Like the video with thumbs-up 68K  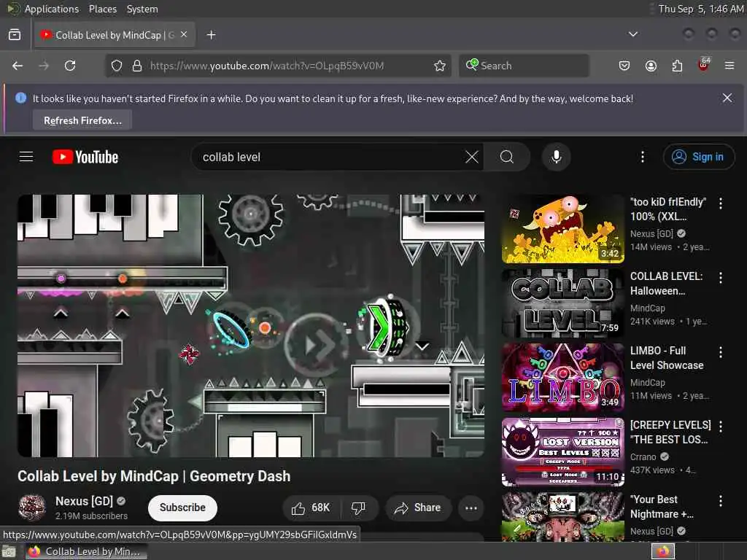coord(311,508)
